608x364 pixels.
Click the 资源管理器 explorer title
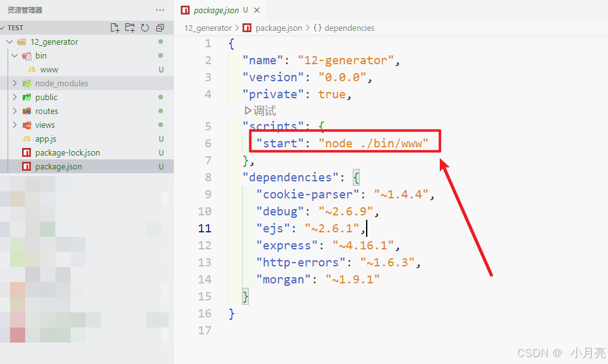tap(25, 10)
